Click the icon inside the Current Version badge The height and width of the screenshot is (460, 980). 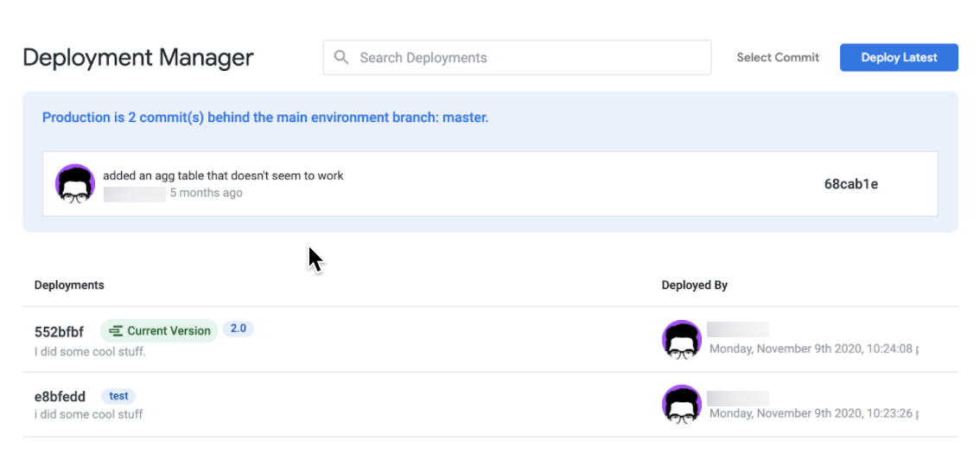(116, 331)
